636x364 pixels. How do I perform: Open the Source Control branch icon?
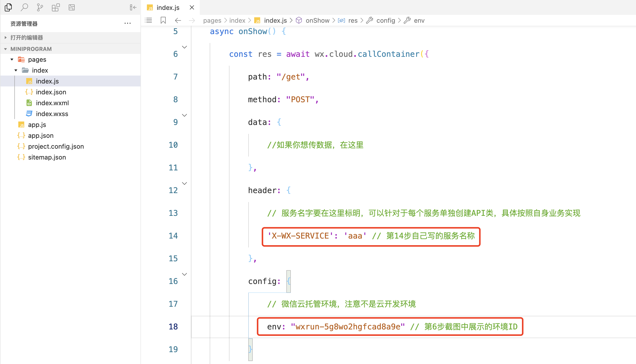pyautogui.click(x=40, y=7)
